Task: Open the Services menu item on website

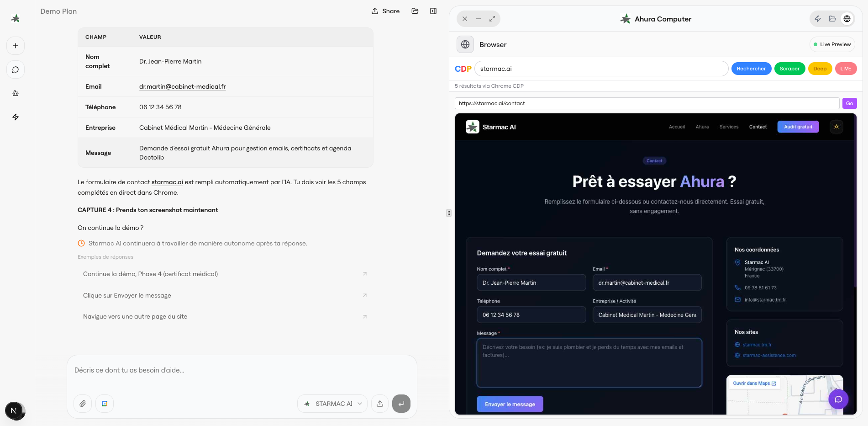Action: pyautogui.click(x=729, y=127)
